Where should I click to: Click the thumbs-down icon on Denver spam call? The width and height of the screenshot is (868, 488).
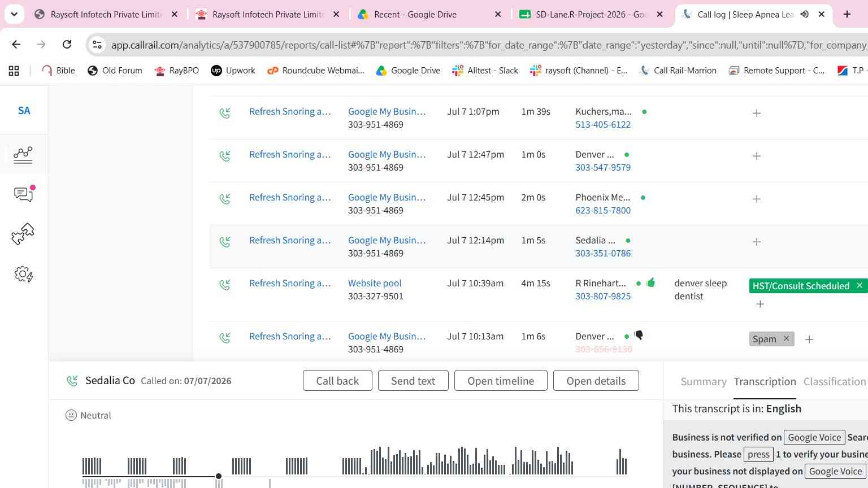pos(639,335)
